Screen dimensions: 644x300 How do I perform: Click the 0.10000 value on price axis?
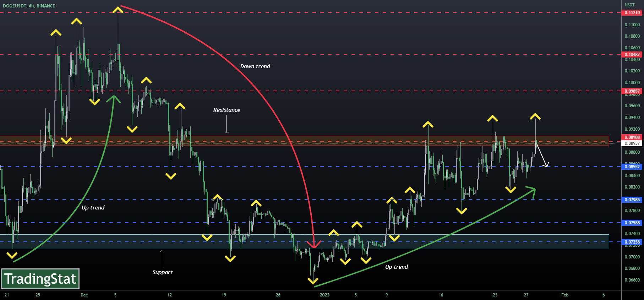click(632, 83)
